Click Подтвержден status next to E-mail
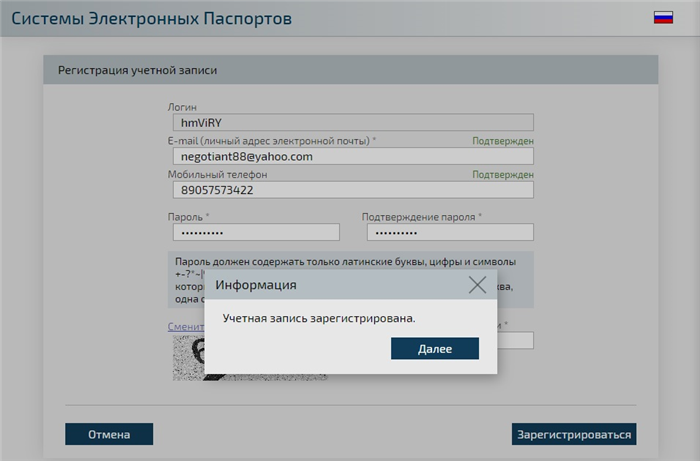The width and height of the screenshot is (700, 461). click(503, 141)
